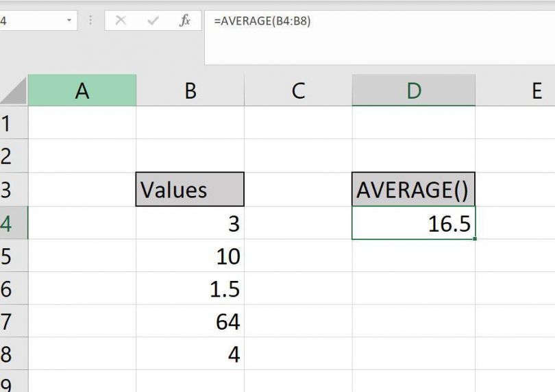
Task: Click the formula bar showing =AVERAGE(B4:B8)
Action: [377, 21]
